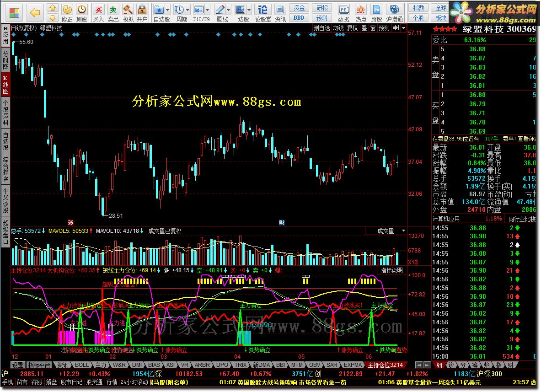Expand the F10/F9 dropdown arrow
The image size is (541, 392).
pos(207,10)
